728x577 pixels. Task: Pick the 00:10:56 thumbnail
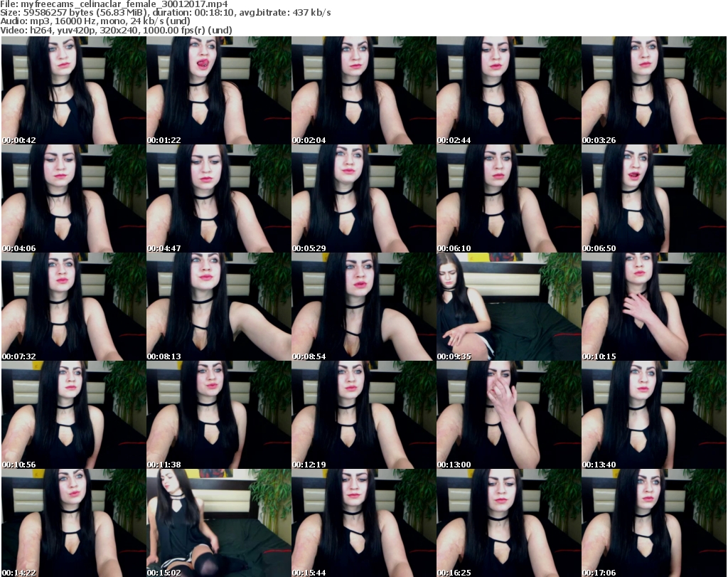coord(74,415)
